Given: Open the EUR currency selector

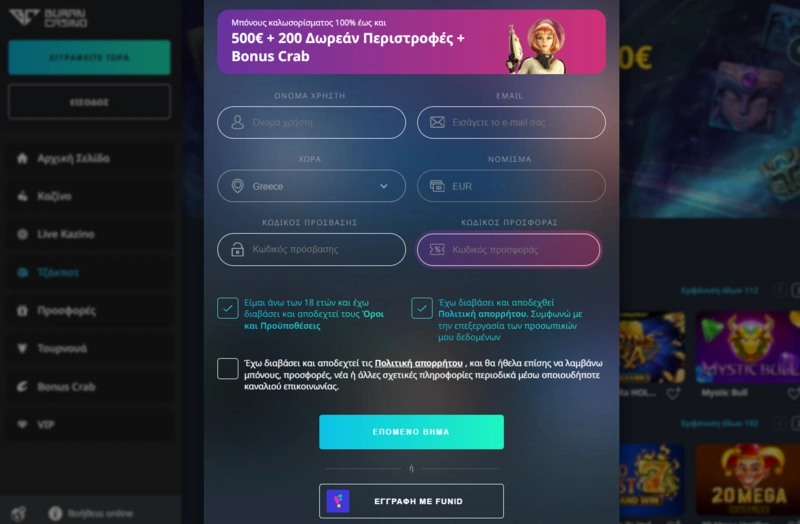Looking at the screenshot, I should [x=511, y=186].
